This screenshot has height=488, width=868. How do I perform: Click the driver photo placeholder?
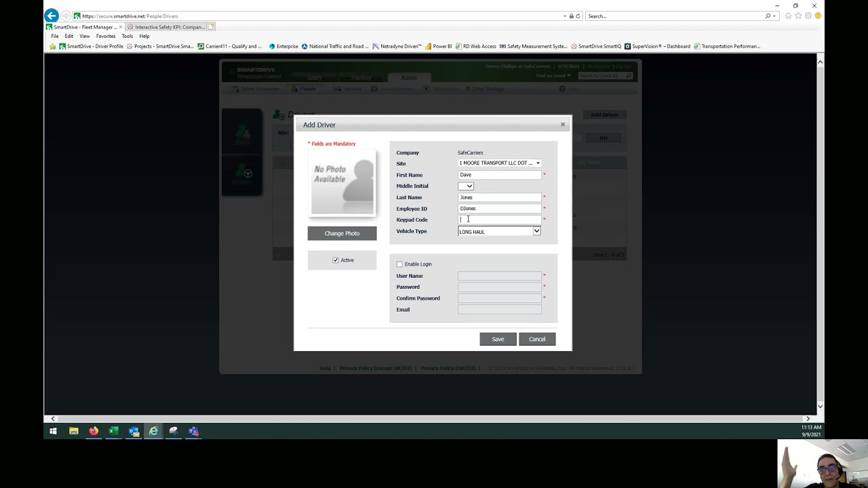[x=342, y=182]
